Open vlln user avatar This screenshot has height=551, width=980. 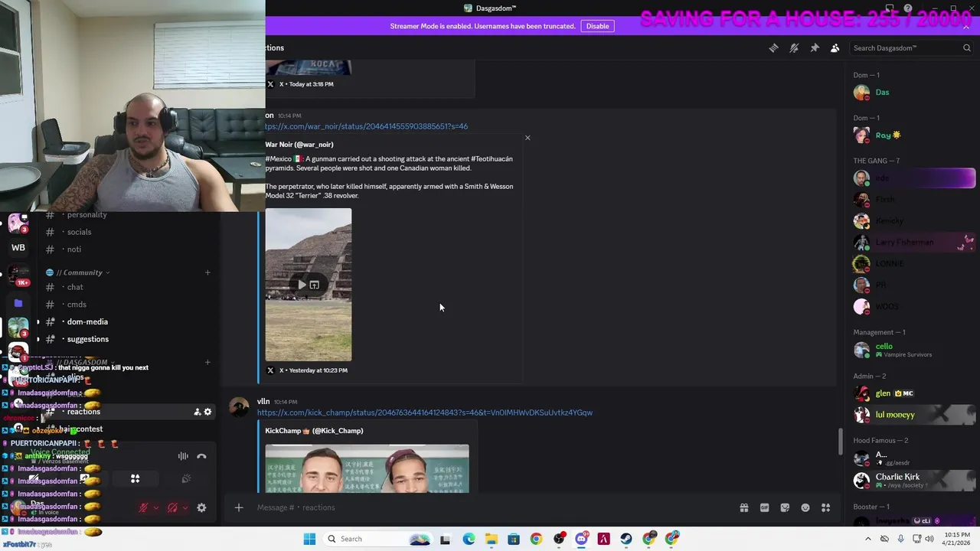pos(240,407)
